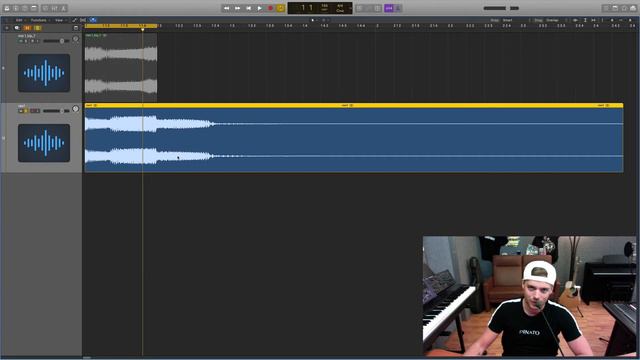Click the plus Add Track button

pyautogui.click(x=7, y=28)
